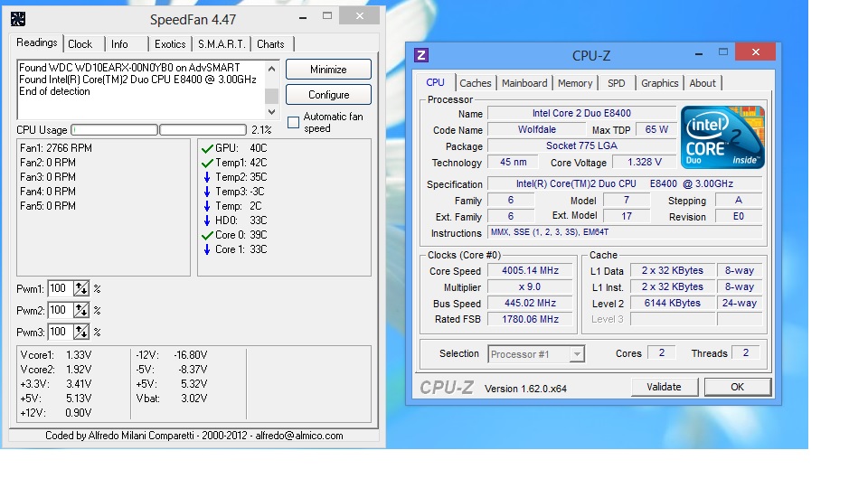Click the Vbat 3.02V reading

click(x=172, y=399)
